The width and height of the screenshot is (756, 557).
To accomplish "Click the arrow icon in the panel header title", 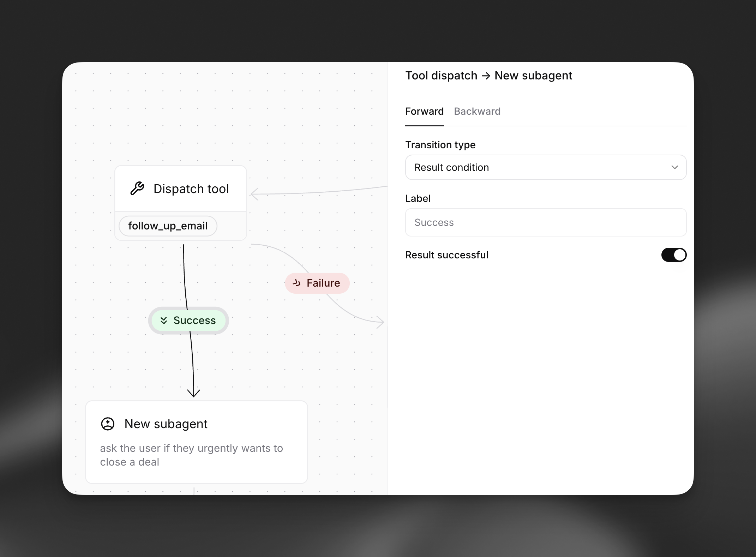I will coord(487,76).
